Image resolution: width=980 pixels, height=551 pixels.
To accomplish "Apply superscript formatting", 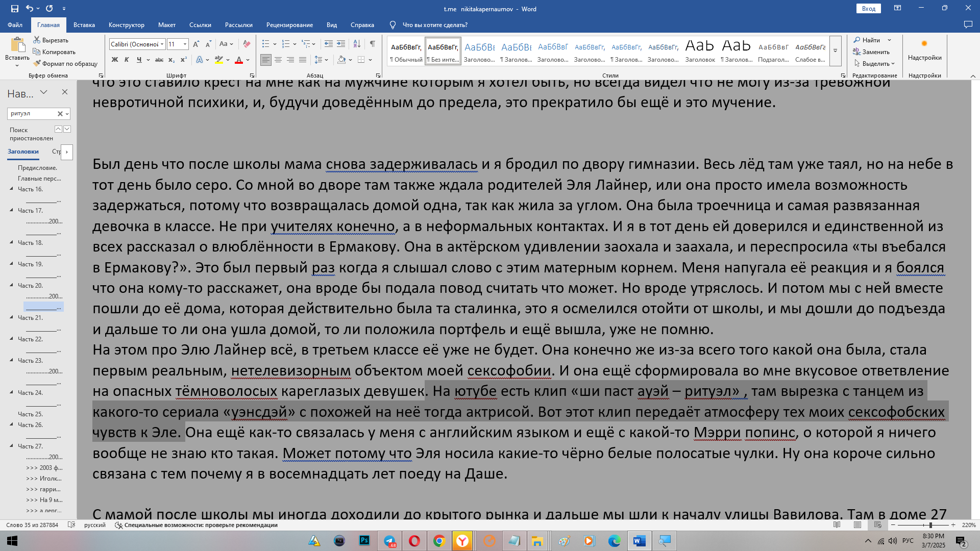I will click(x=184, y=60).
